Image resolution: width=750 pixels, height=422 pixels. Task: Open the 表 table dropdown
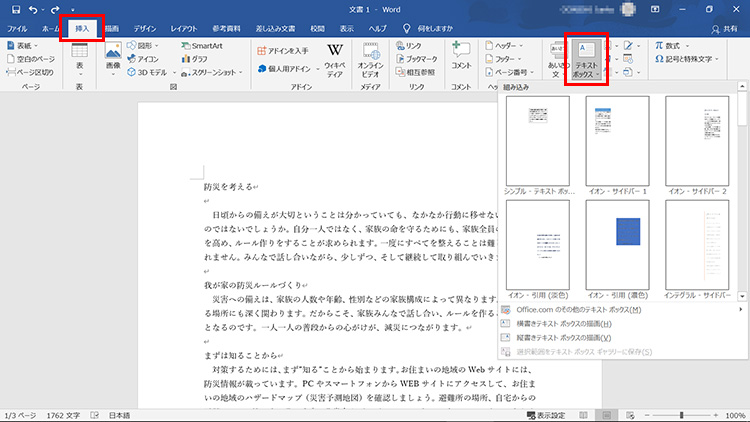79,60
